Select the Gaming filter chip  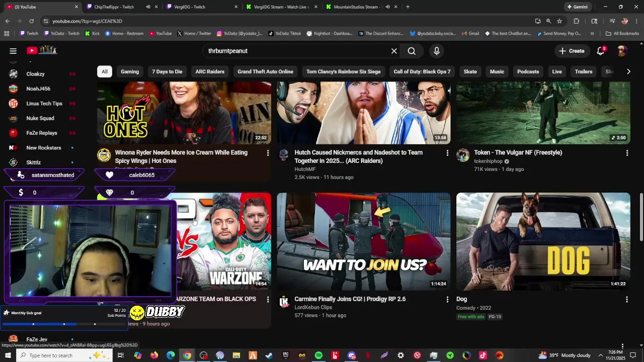tap(130, 71)
